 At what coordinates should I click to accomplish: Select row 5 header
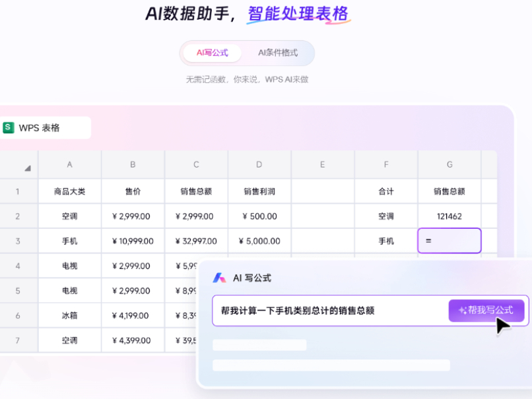tap(18, 291)
